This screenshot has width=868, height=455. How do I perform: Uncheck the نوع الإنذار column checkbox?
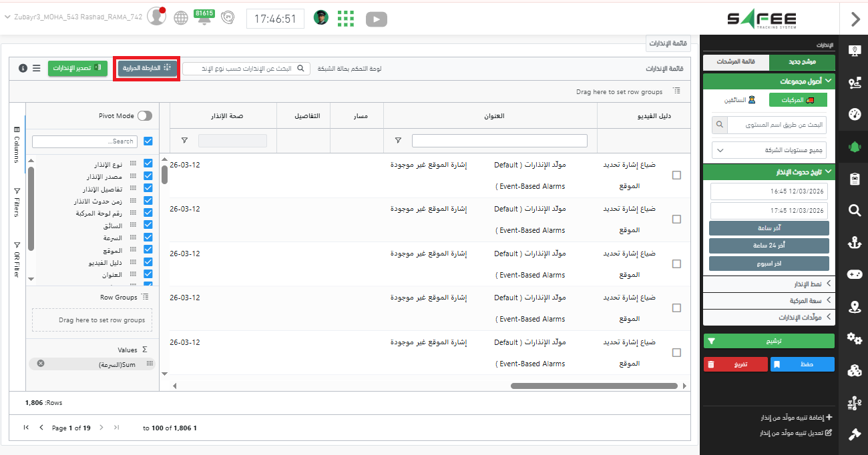coord(148,163)
